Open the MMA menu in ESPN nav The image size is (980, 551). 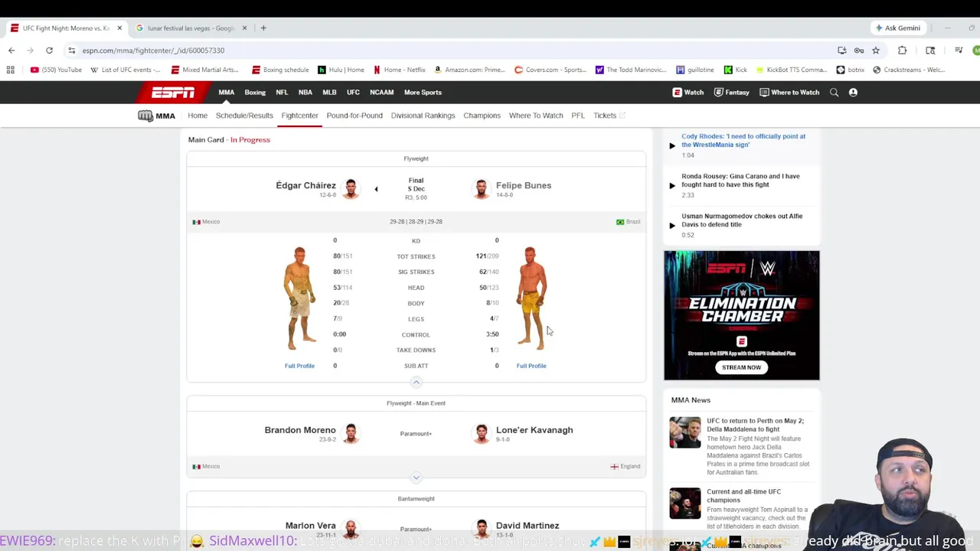[x=226, y=93]
